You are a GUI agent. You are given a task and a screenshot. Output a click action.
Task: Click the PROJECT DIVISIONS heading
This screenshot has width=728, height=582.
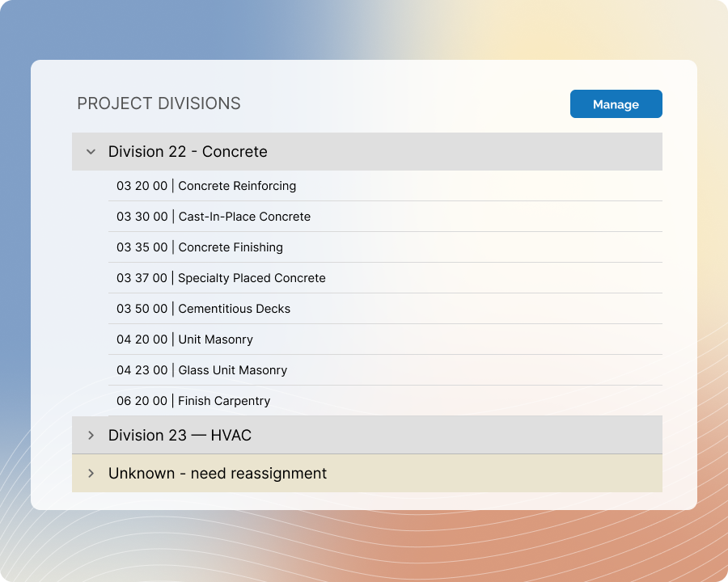[159, 103]
